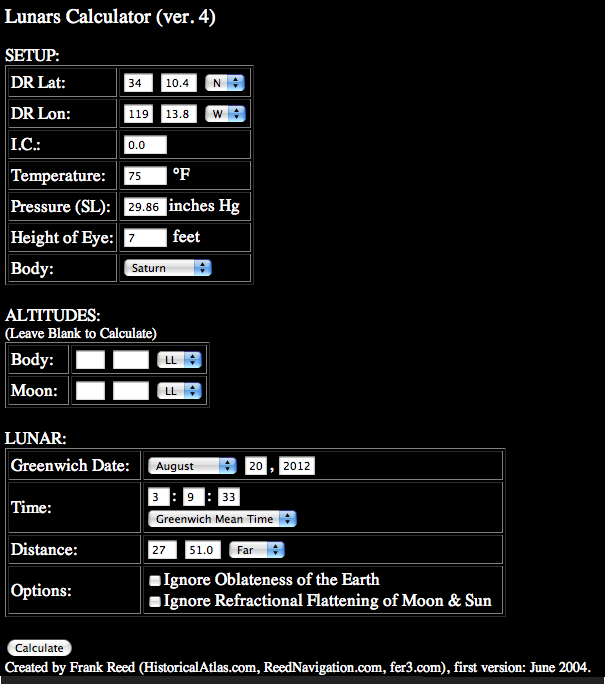This screenshot has width=605, height=685.
Task: Open the Moon altitude limb LL dropdown
Action: [x=180, y=391]
